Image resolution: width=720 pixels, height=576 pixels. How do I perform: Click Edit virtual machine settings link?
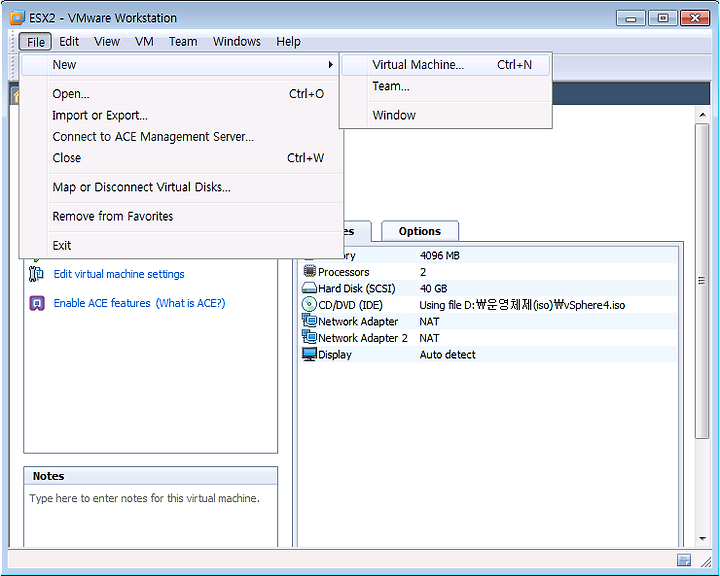[x=119, y=274]
